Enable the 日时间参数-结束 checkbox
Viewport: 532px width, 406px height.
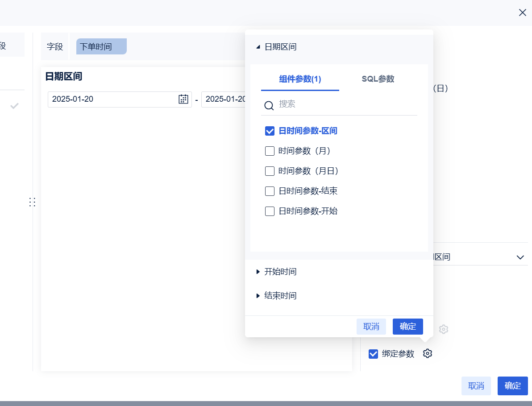pos(270,191)
